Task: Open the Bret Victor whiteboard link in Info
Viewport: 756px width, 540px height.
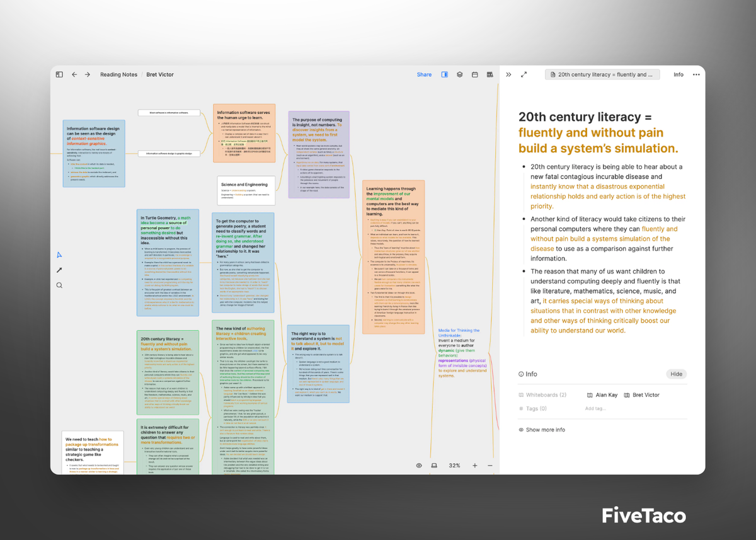Action: point(641,395)
